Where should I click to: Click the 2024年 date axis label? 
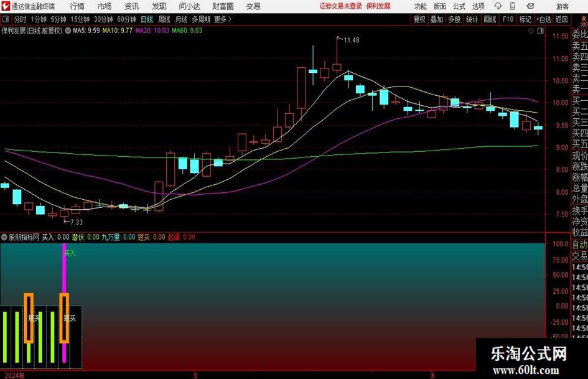click(x=15, y=375)
